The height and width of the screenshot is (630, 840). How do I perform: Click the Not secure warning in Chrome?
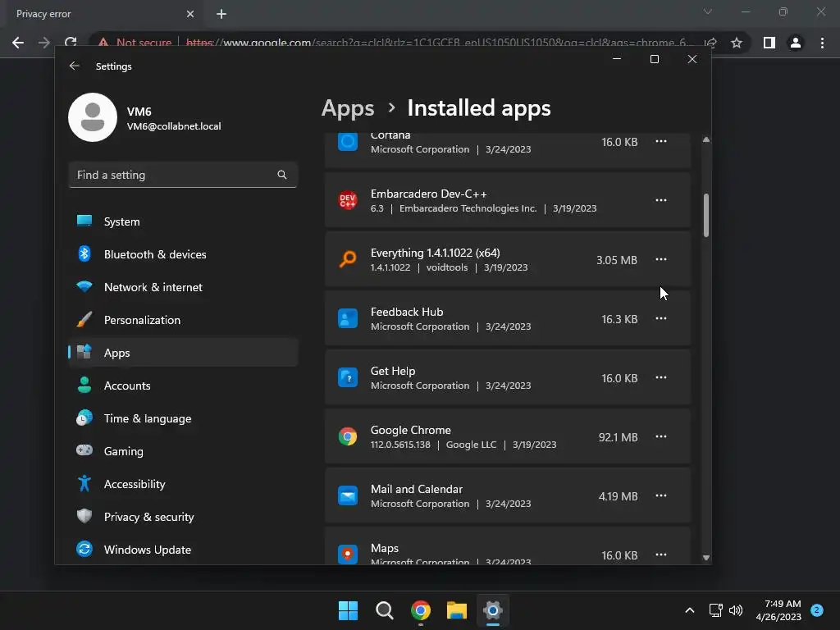click(x=135, y=43)
